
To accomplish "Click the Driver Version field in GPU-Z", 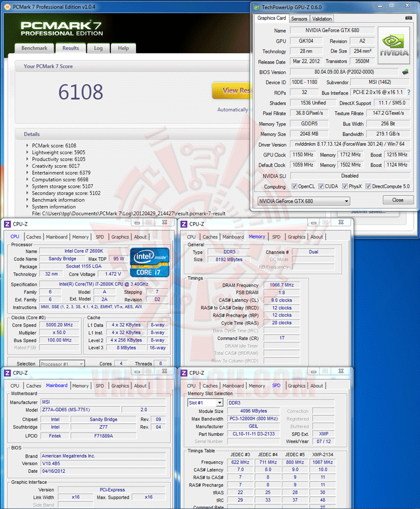I will 349,144.
